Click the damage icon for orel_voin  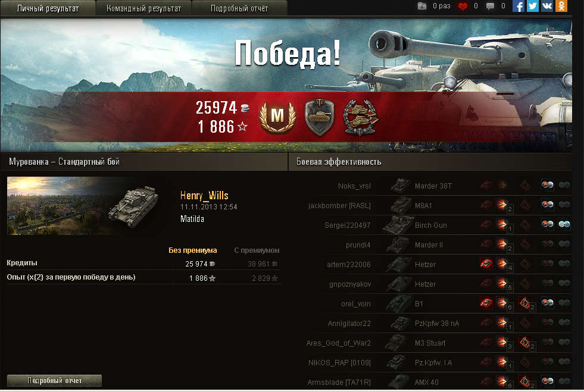[x=502, y=303]
